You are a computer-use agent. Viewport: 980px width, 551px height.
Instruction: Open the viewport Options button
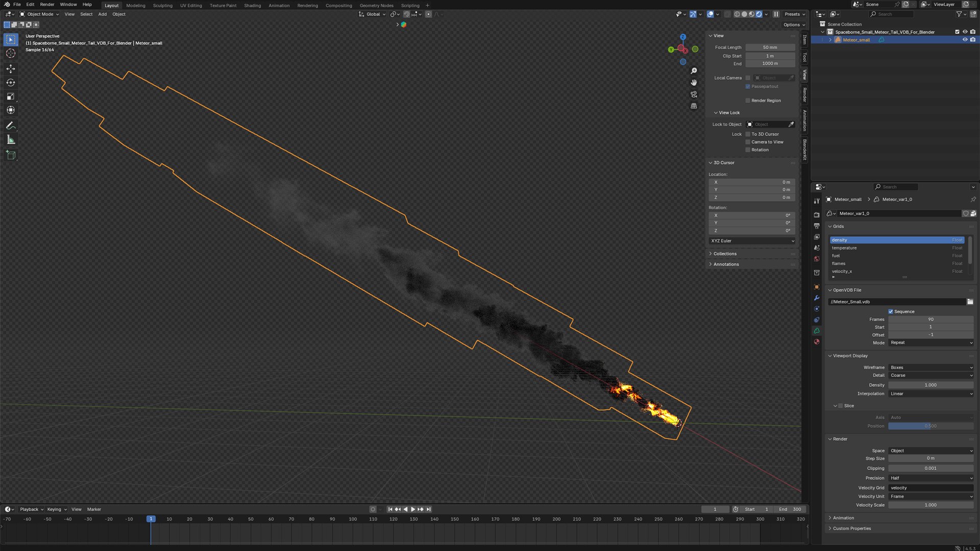[x=794, y=24]
